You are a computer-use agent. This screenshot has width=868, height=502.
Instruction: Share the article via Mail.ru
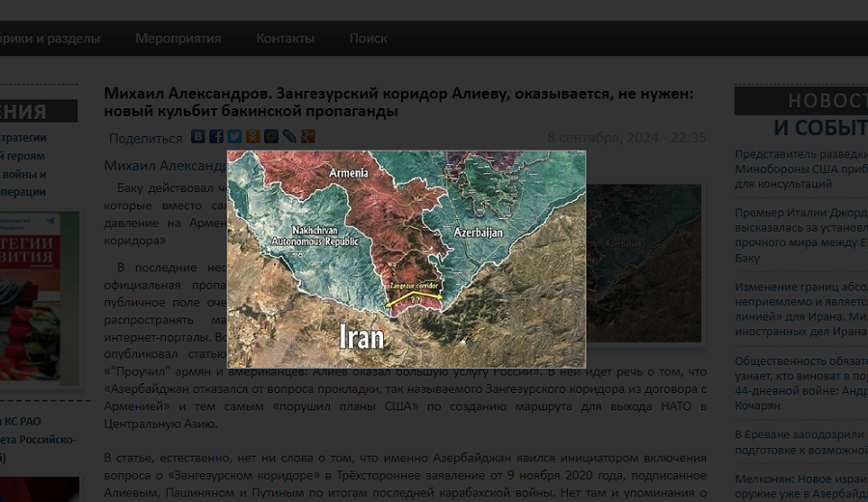pyautogui.click(x=271, y=136)
